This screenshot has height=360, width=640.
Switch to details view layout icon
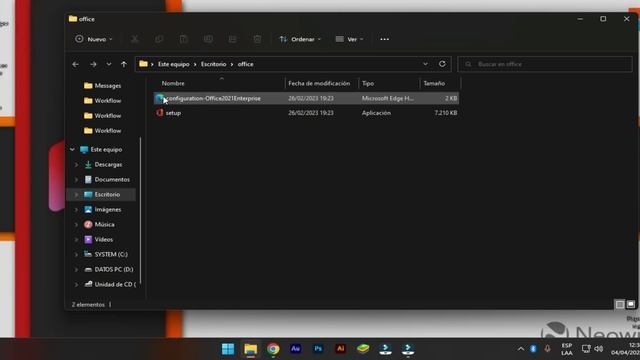[620, 304]
